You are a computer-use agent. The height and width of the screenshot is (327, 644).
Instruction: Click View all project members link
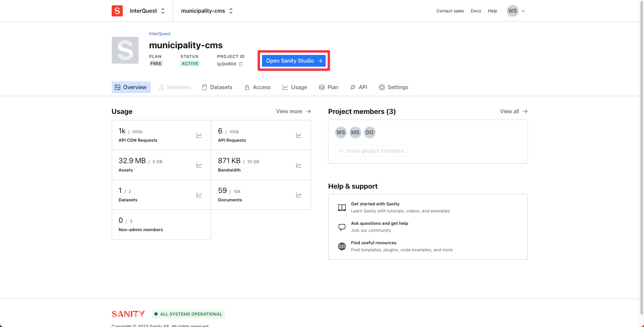513,111
